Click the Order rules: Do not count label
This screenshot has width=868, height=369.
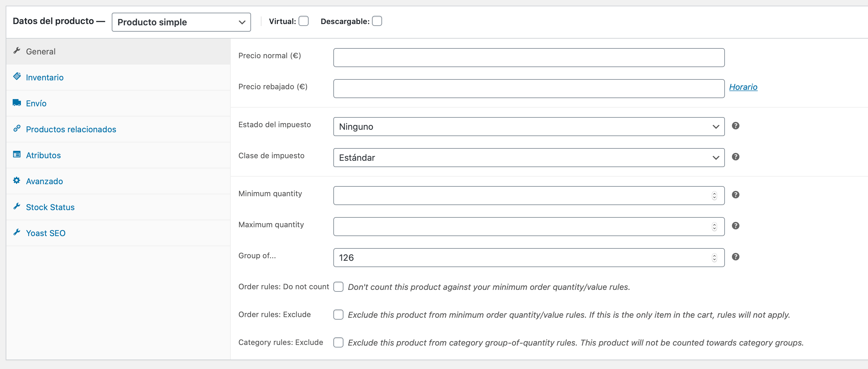click(x=284, y=287)
